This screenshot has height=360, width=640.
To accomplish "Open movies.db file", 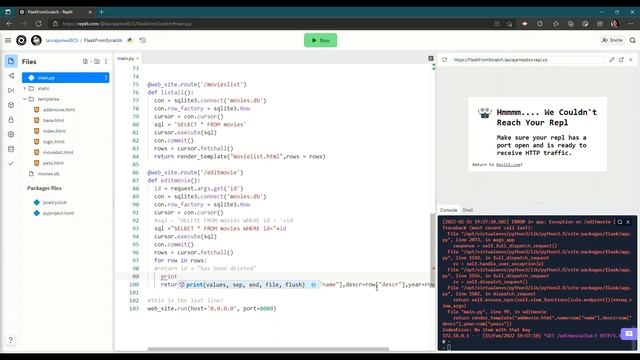I will pyautogui.click(x=49, y=173).
